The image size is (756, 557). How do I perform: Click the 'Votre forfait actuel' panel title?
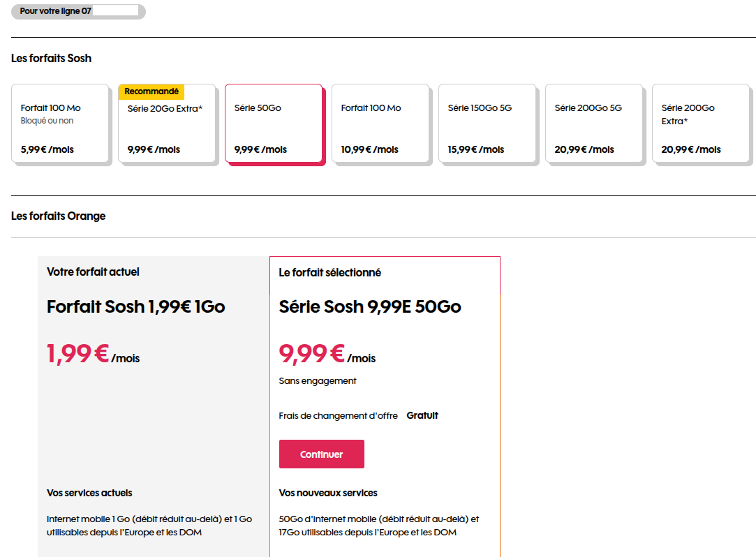[93, 272]
